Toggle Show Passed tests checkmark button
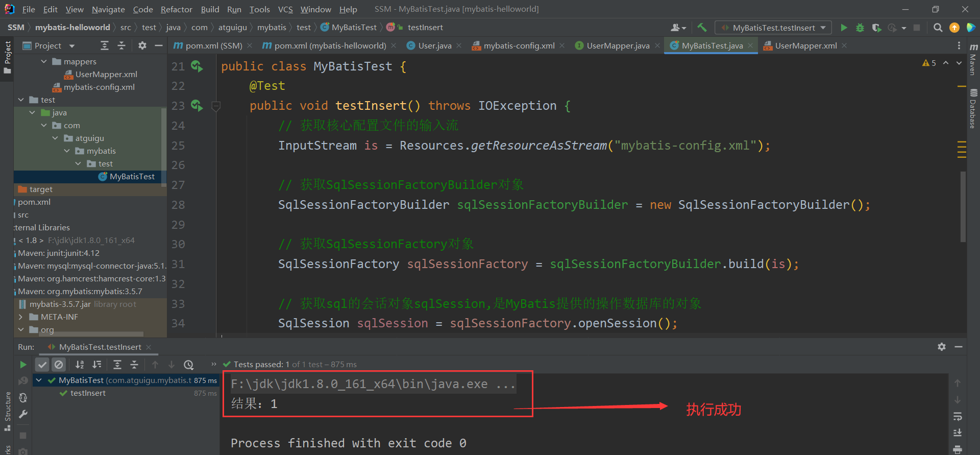Viewport: 980px width, 455px height. 42,365
